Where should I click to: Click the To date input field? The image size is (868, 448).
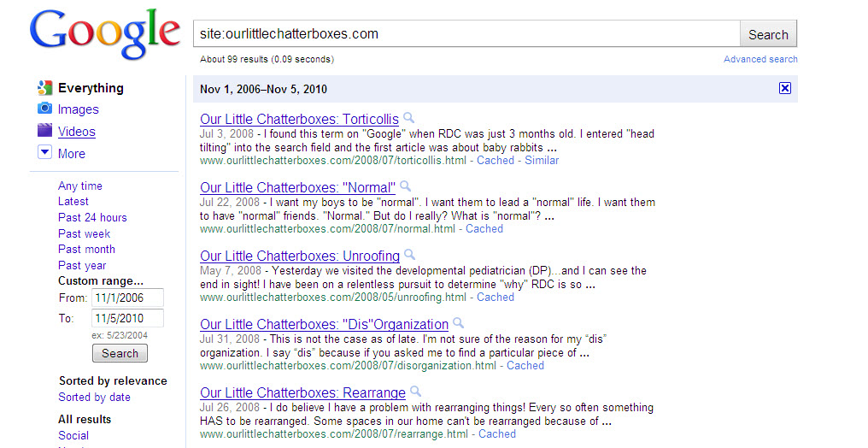pyautogui.click(x=127, y=319)
